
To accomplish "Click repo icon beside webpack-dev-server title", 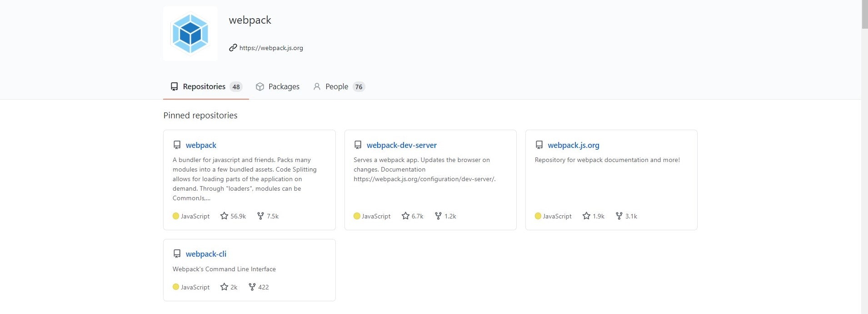I will tap(358, 145).
